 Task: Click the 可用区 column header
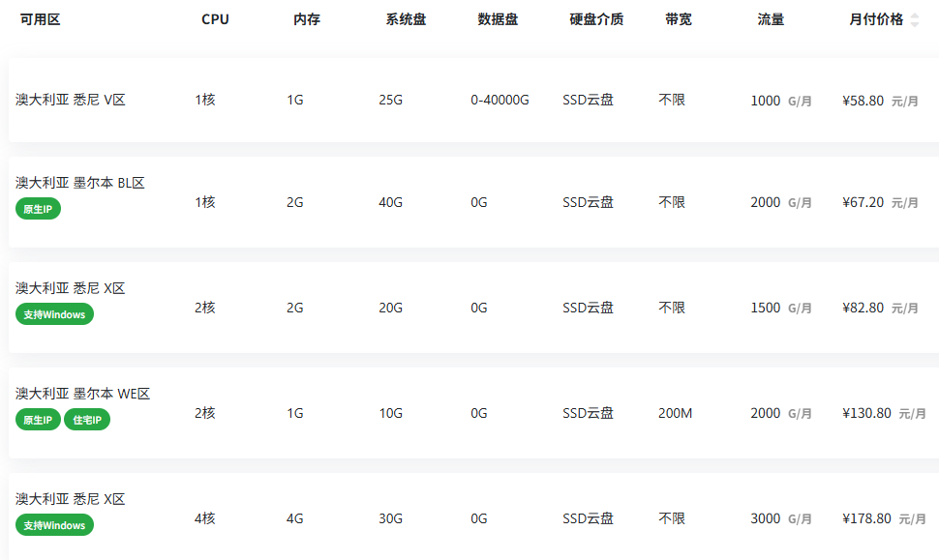(x=40, y=19)
